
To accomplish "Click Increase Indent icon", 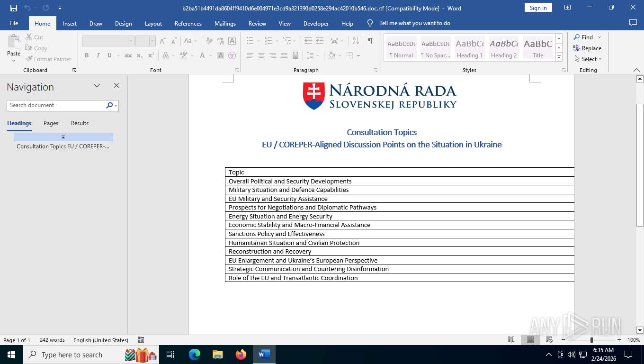I will coord(320,41).
